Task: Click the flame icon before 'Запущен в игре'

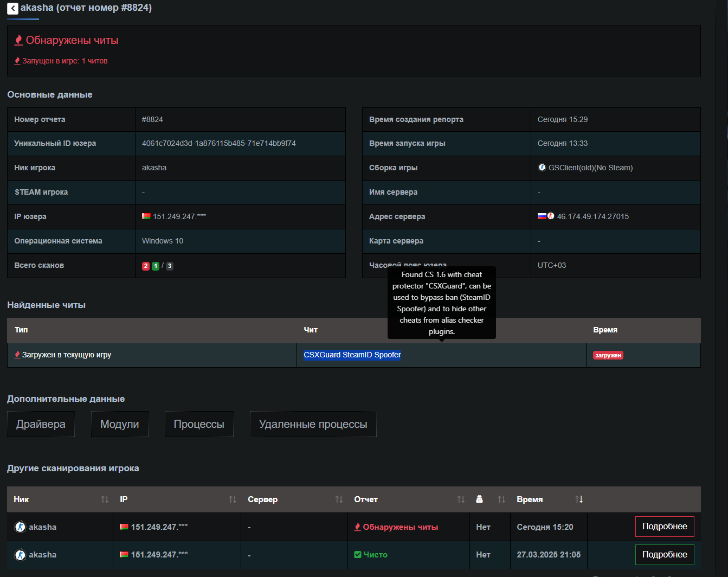Action: [x=17, y=61]
